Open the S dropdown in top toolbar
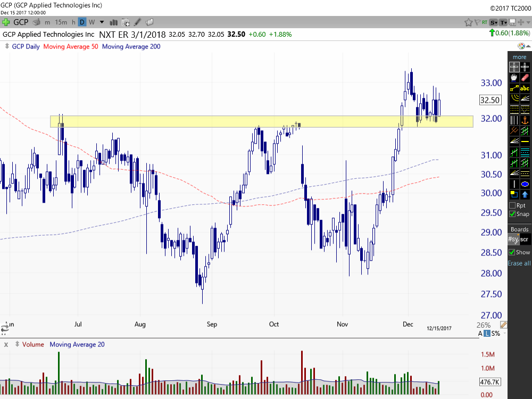532x399 pixels. [494, 22]
